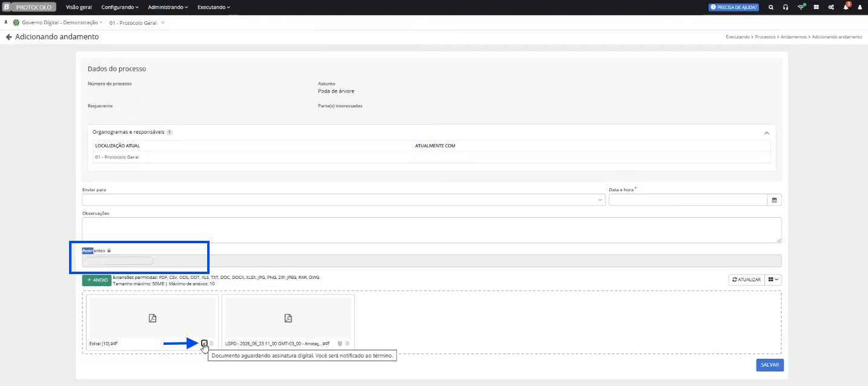
Task: Click into the Observações text area
Action: point(432,230)
